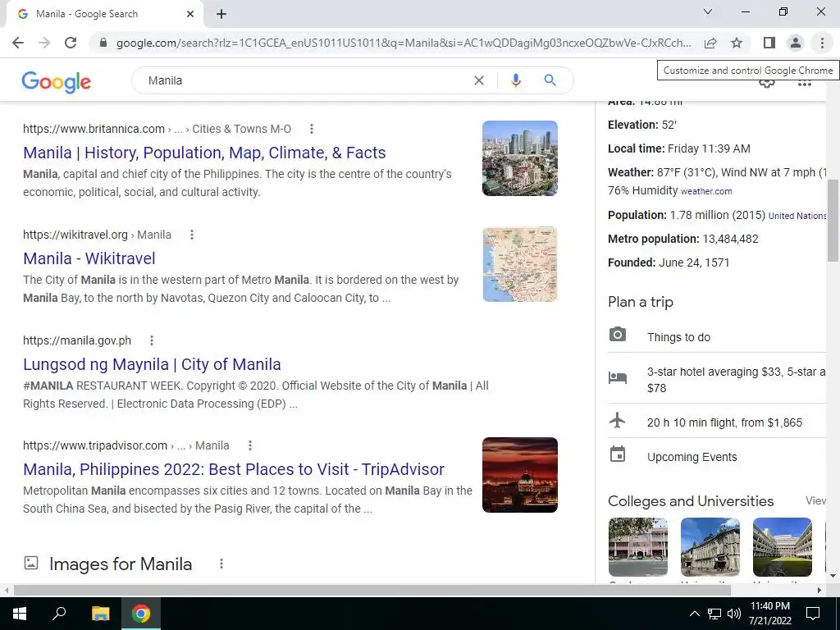Open options for TripAdvisor result
The image size is (840, 630).
point(249,445)
